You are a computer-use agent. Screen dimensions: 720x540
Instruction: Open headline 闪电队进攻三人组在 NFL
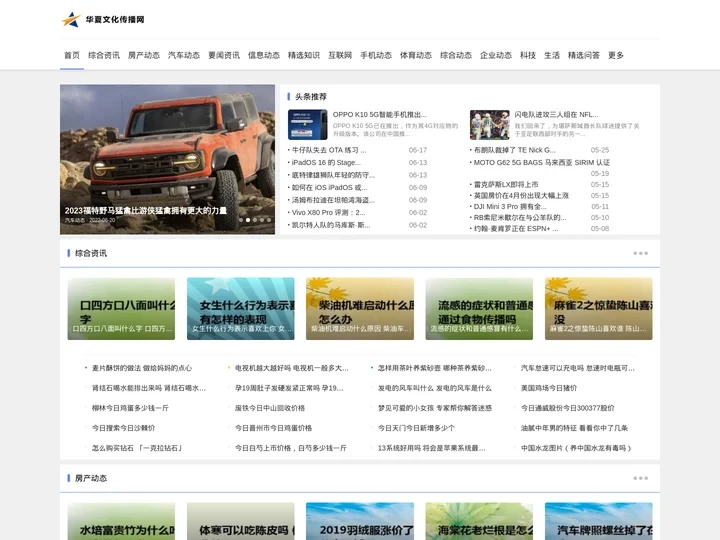tap(556, 114)
